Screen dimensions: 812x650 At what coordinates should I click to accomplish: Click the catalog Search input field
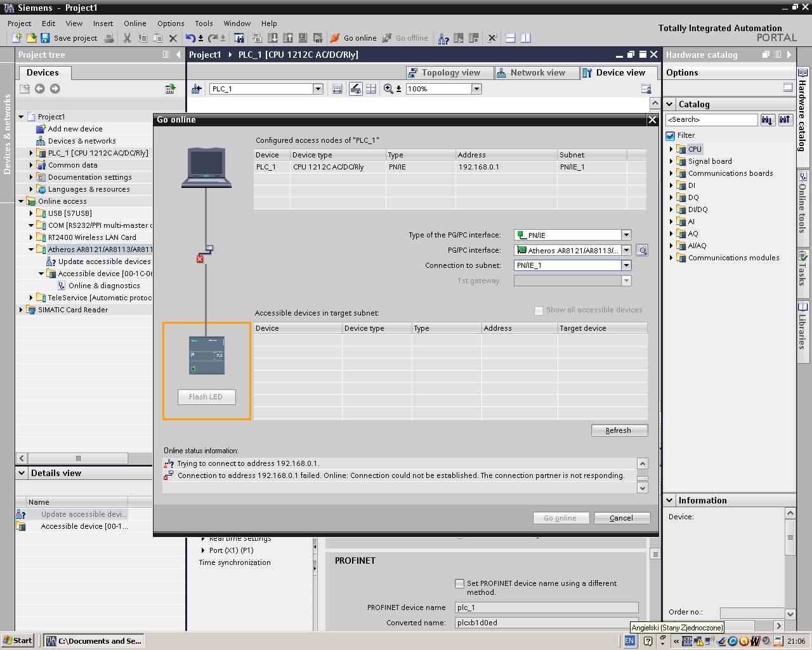[x=712, y=119]
